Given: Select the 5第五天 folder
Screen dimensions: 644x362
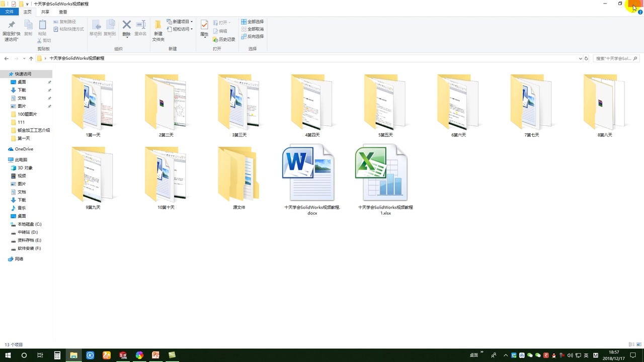Looking at the screenshot, I should pos(385,106).
